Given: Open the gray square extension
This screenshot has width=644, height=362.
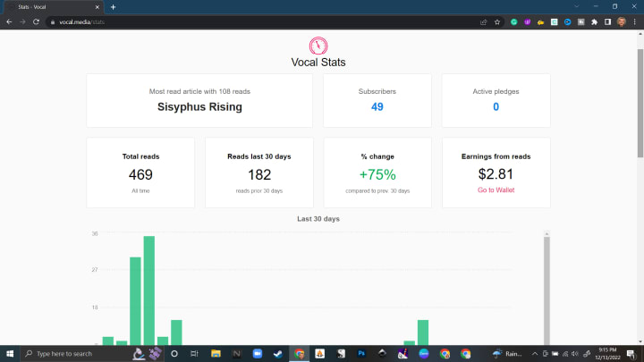Looking at the screenshot, I should [x=580, y=22].
